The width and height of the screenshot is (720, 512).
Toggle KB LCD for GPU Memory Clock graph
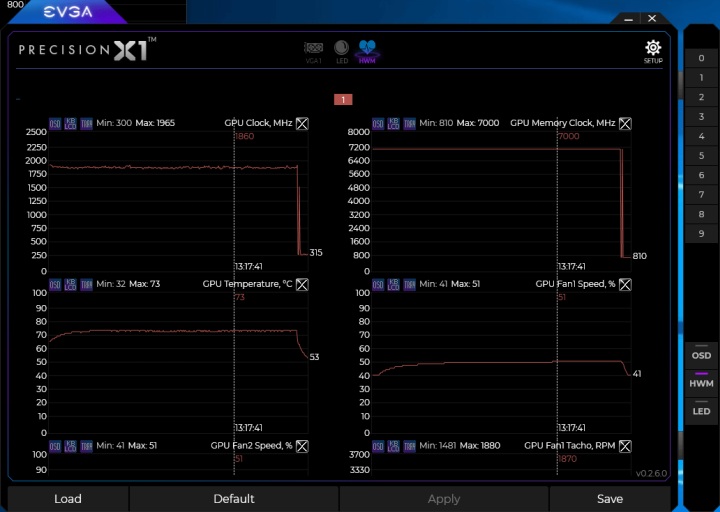point(393,124)
